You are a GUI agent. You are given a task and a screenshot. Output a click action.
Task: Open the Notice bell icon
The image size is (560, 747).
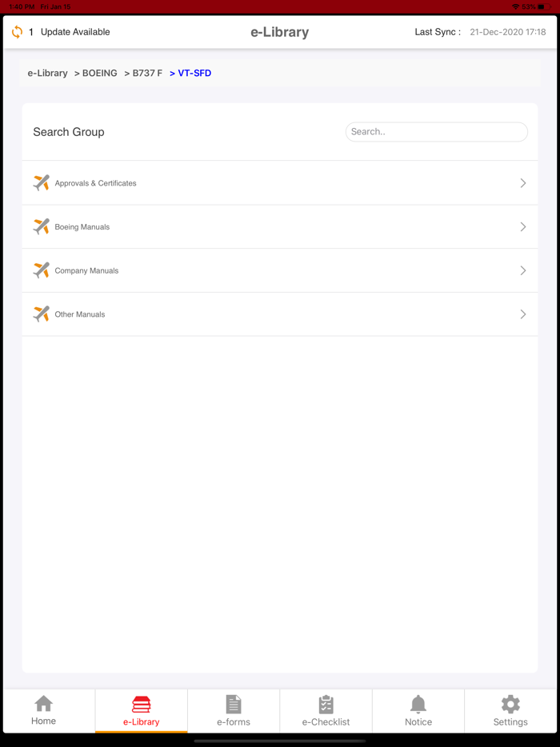tap(418, 703)
